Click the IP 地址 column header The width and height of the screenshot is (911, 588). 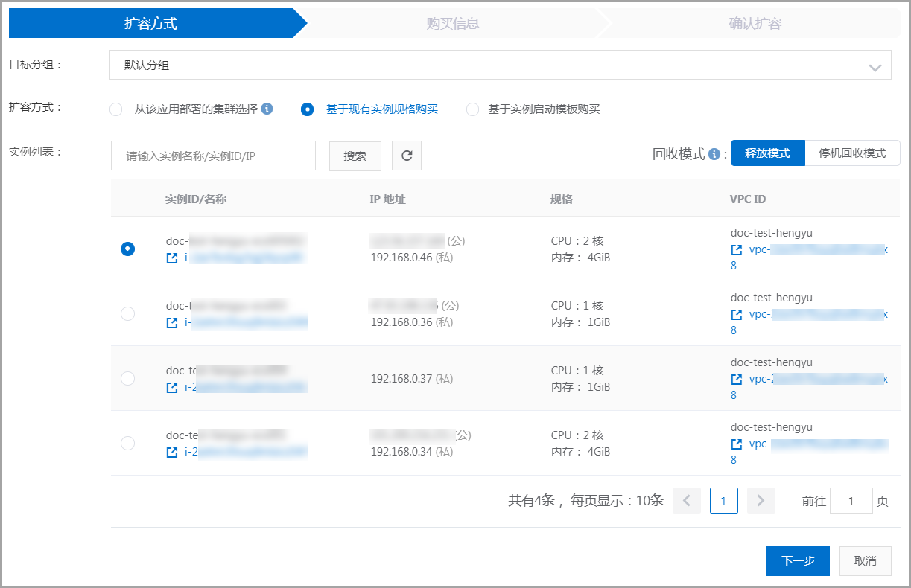(x=387, y=199)
